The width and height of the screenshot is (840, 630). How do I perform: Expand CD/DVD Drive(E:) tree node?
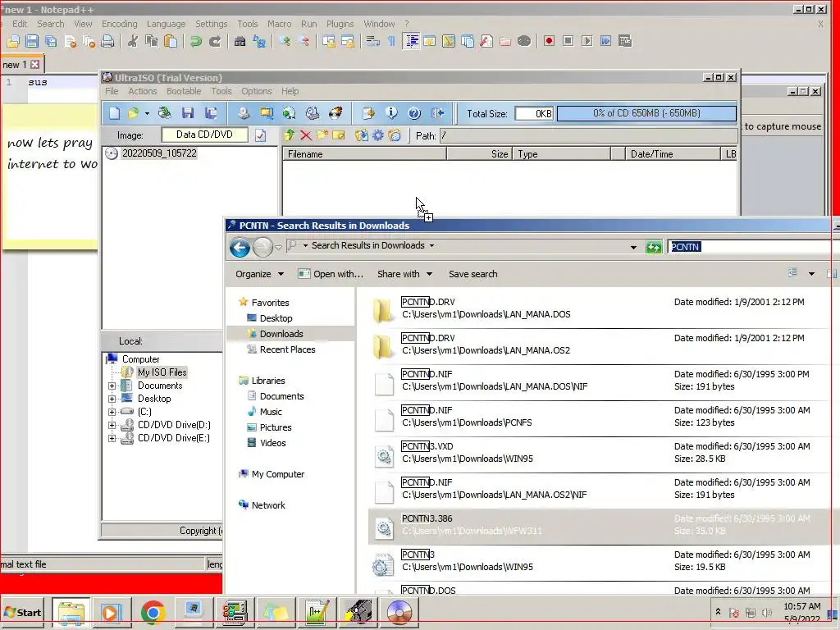[x=112, y=438]
